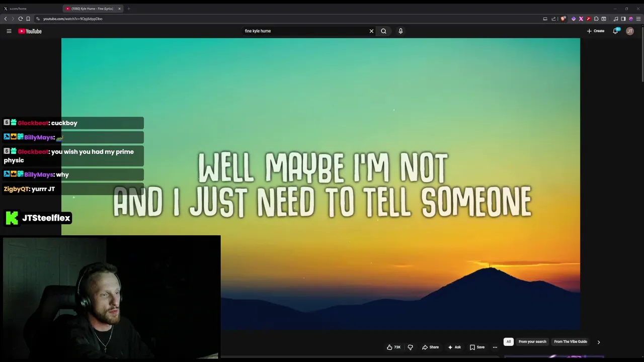
Task: Open a new browser tab
Action: [128, 9]
